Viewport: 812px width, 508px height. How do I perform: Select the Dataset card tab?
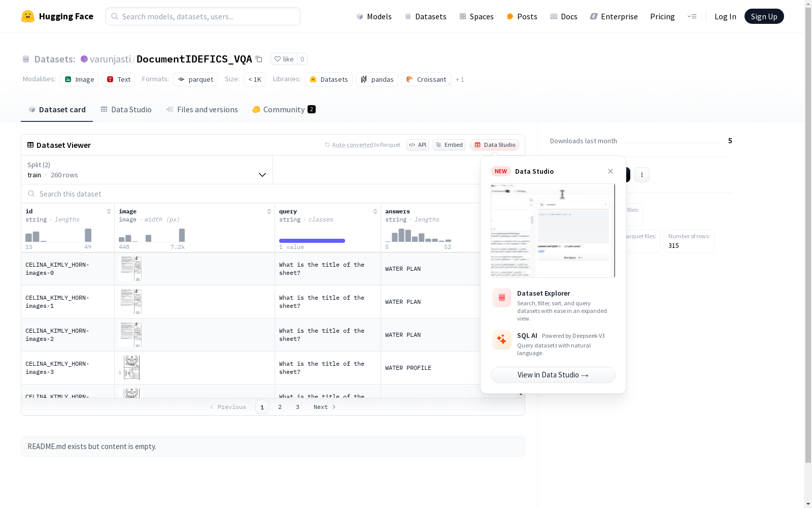pos(57,110)
